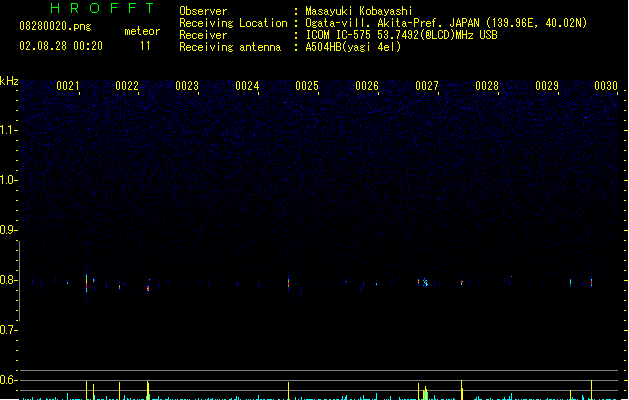Click the 1.1 frequency axis label
The image size is (629, 400).
[8, 130]
